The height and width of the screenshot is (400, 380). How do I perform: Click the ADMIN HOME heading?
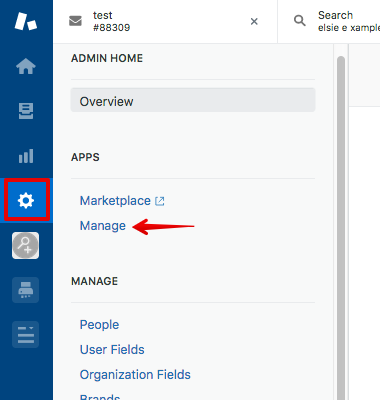[107, 58]
